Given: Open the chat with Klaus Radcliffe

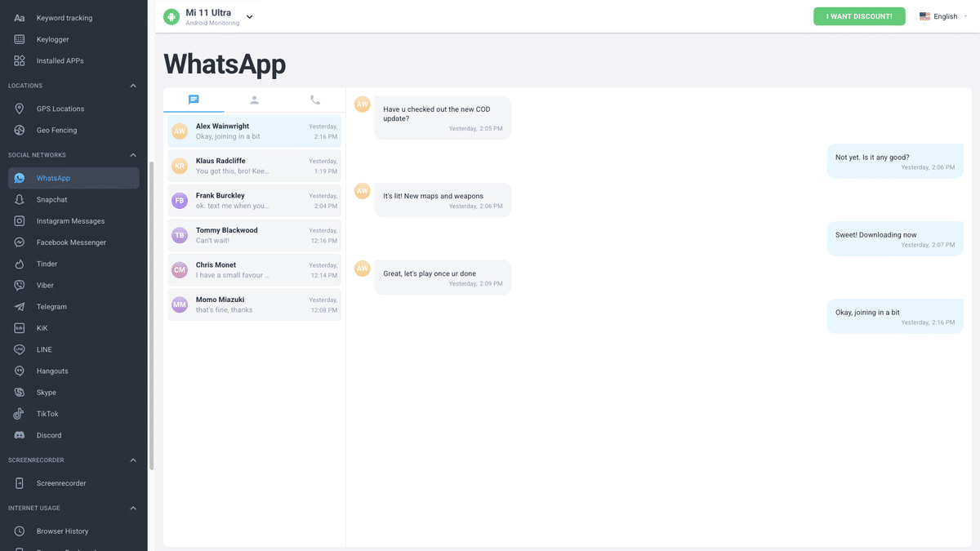Looking at the screenshot, I should point(253,166).
